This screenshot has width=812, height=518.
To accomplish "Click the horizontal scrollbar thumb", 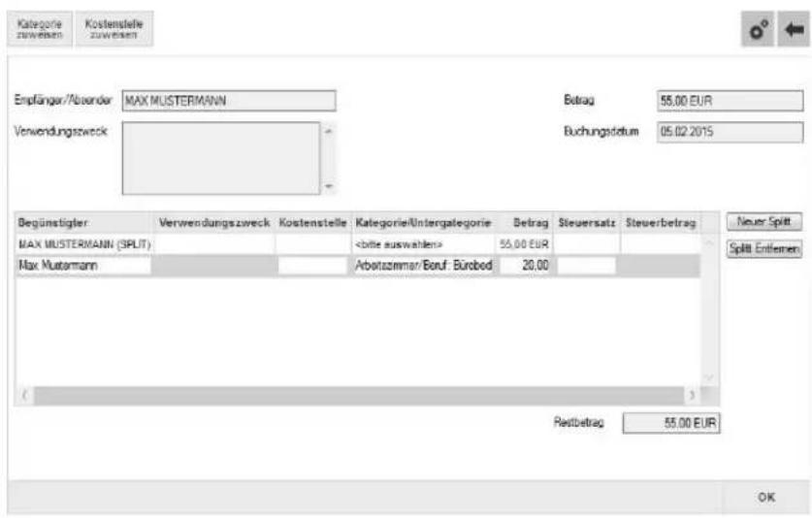I will point(359,395).
